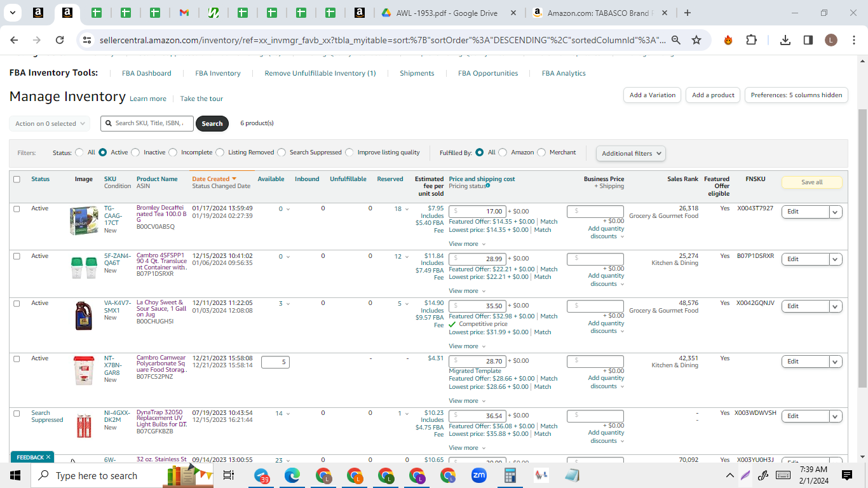
Task: Close the AWL -1953.pdf Google Drive tab
Action: coord(512,13)
